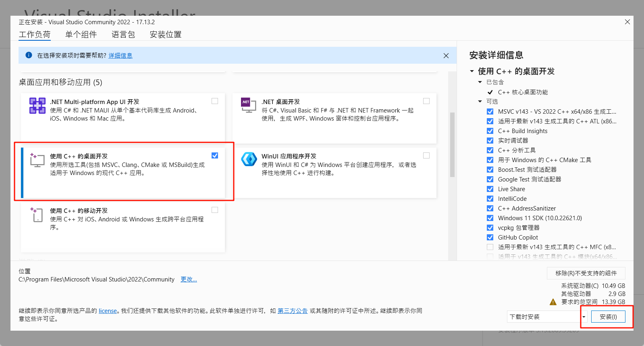The height and width of the screenshot is (346, 644).
Task: Click the 更改... location link
Action: (189, 279)
